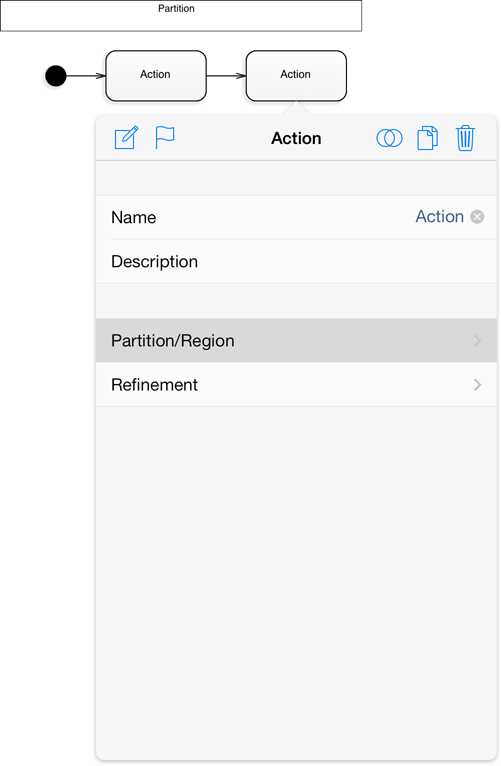The width and height of the screenshot is (501, 766).
Task: Tap the flag icon in the popover
Action: tap(165, 137)
